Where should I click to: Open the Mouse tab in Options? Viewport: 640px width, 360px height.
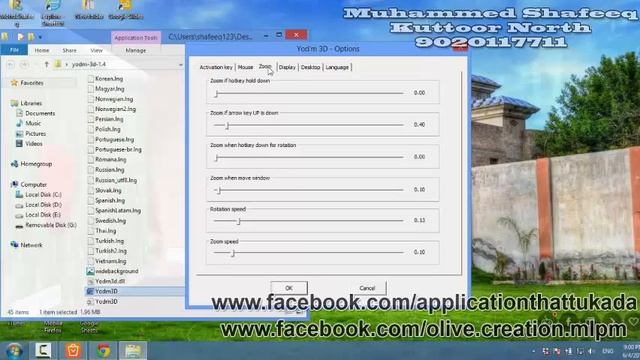pos(245,67)
